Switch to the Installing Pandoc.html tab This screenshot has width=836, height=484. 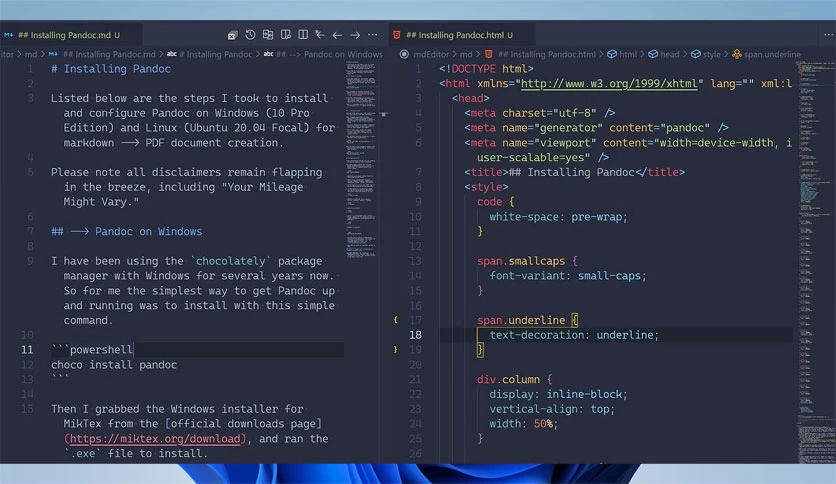460,35
